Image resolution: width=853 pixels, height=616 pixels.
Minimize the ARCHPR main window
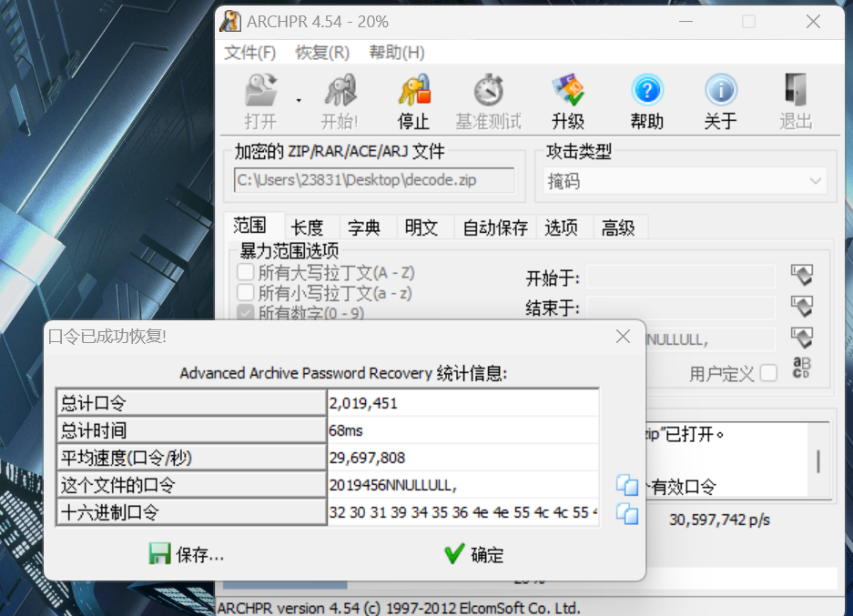(x=686, y=22)
